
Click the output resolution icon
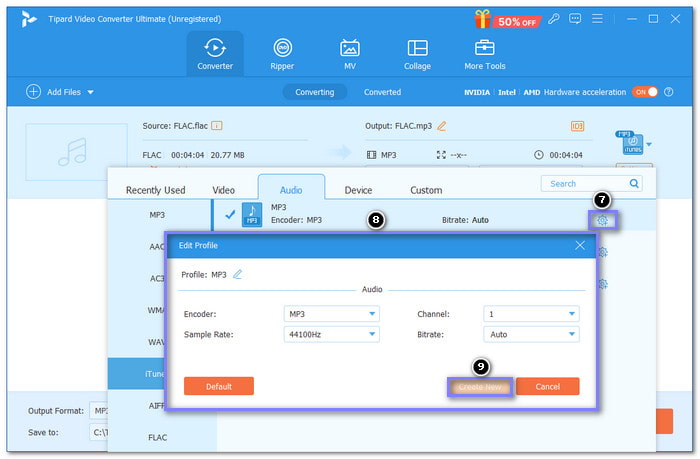[441, 155]
